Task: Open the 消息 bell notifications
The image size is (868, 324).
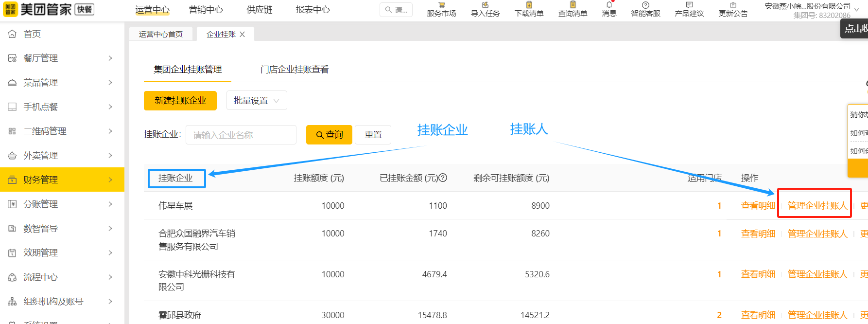Action: pos(609,5)
